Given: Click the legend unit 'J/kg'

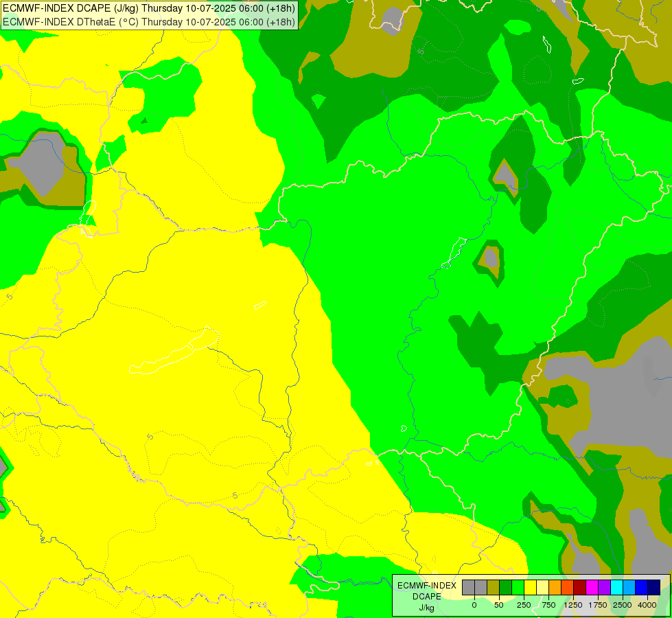Looking at the screenshot, I should 426,608.
